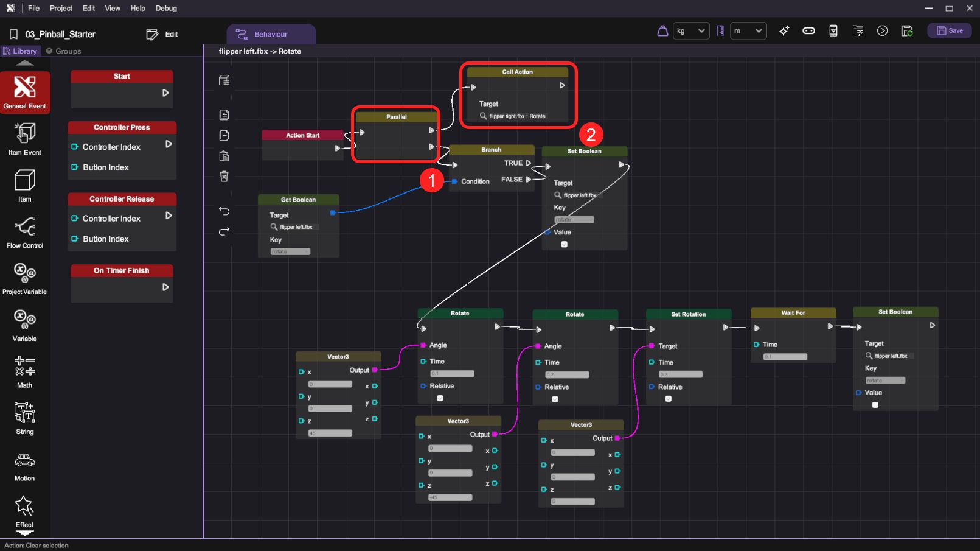This screenshot has width=980, height=551.
Task: Open the Project Variable category
Action: 24,278
